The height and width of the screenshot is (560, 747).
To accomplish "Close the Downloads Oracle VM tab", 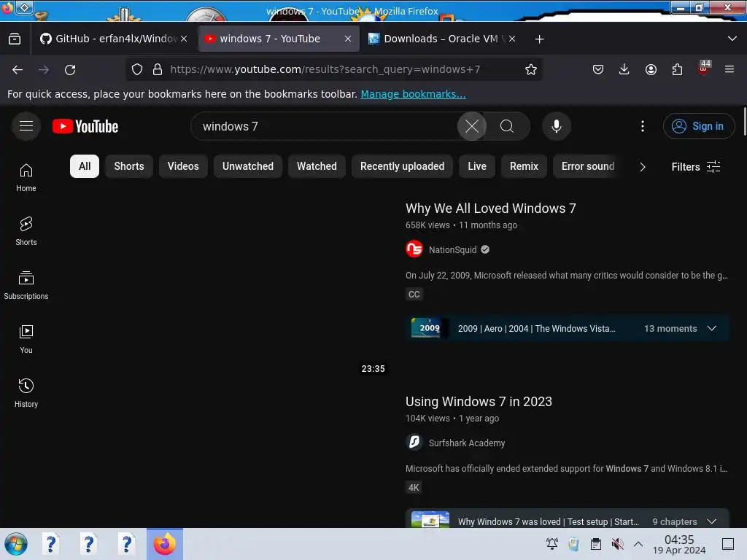I will (512, 39).
